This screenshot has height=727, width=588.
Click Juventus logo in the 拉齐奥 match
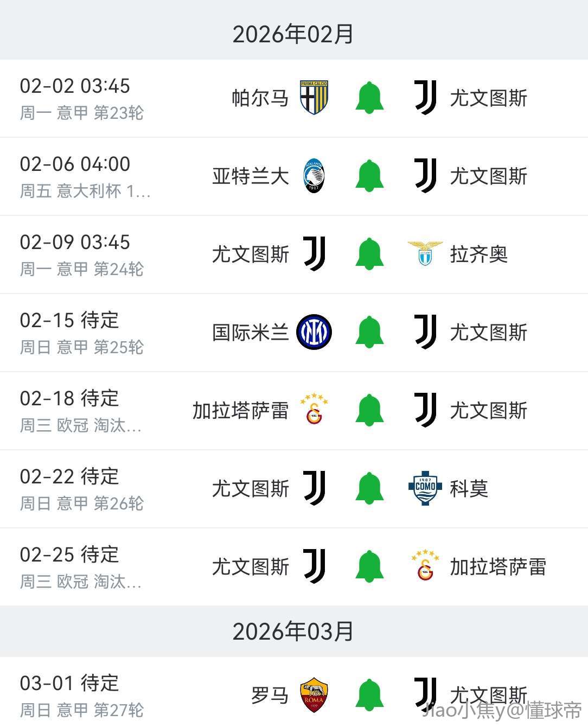pyautogui.click(x=314, y=254)
